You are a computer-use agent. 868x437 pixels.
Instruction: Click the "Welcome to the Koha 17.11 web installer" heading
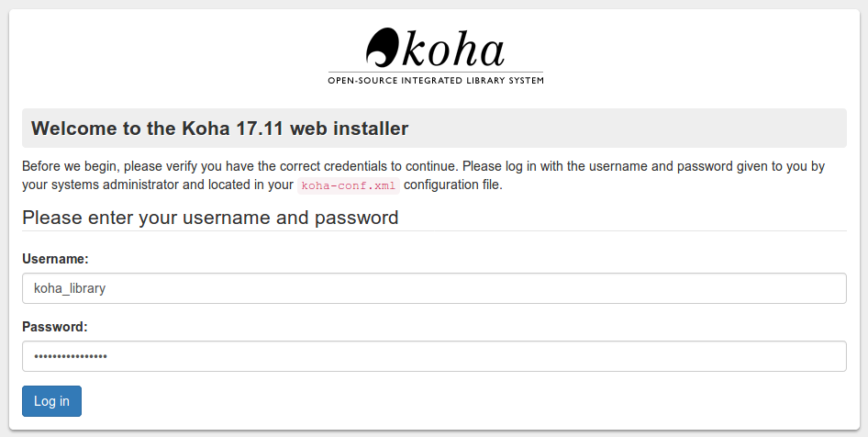tap(220, 129)
